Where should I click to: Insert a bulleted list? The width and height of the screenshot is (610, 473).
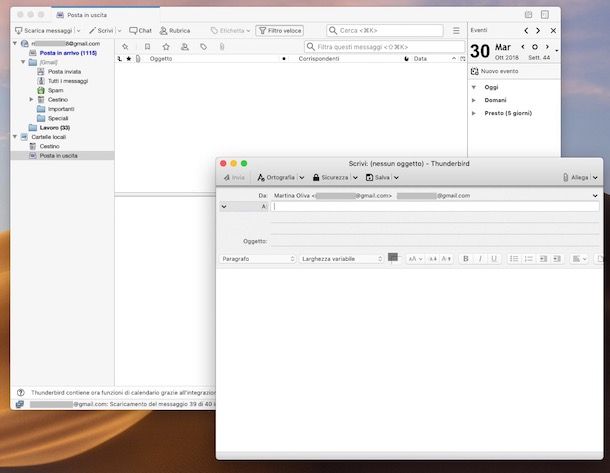pos(514,259)
